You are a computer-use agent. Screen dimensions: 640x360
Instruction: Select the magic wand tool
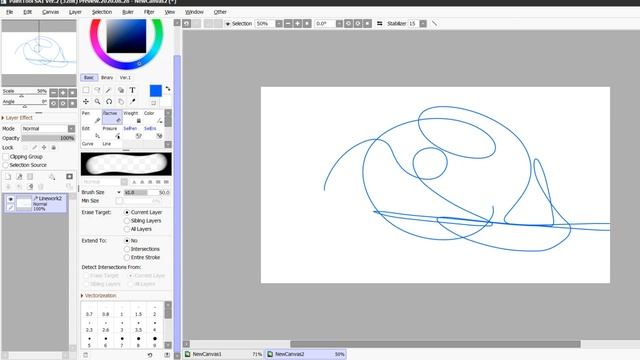tap(109, 90)
